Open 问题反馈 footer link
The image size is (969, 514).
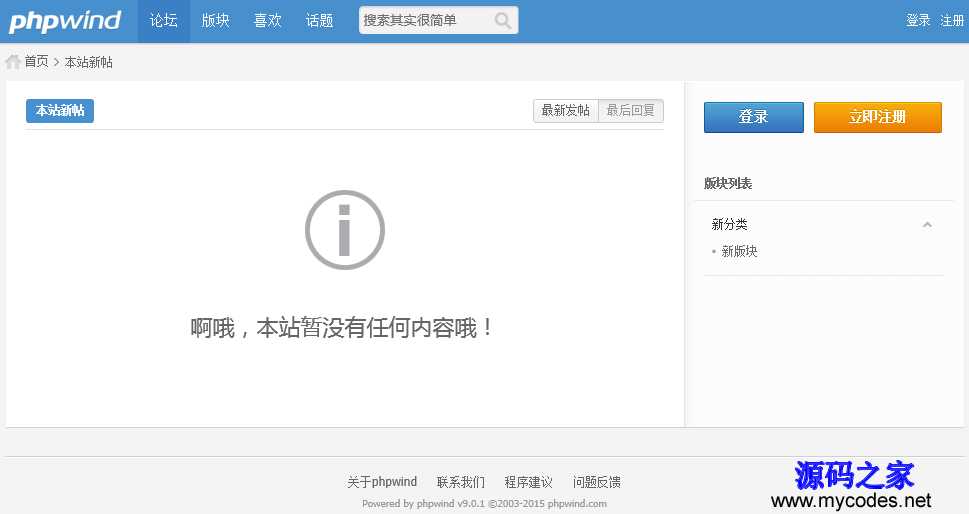point(596,481)
